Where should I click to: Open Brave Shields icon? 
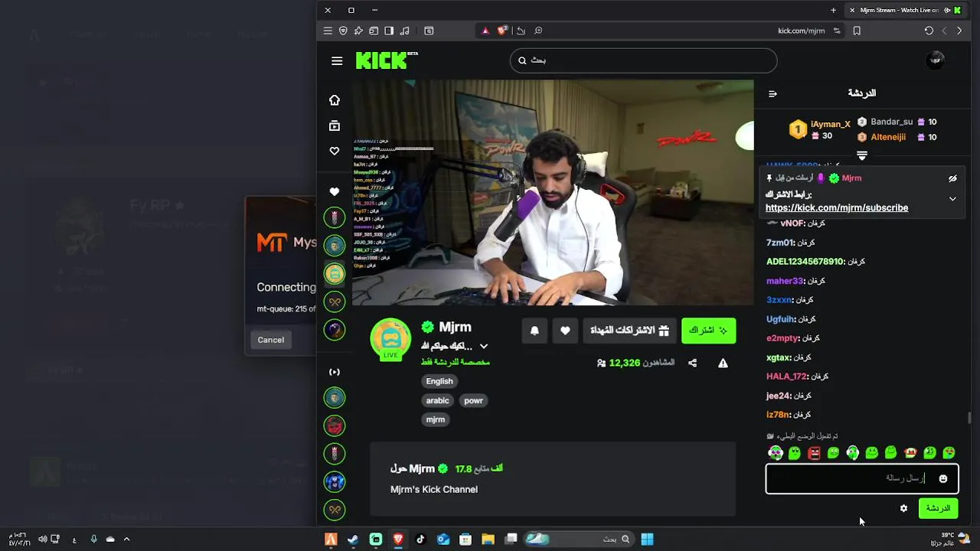502,31
